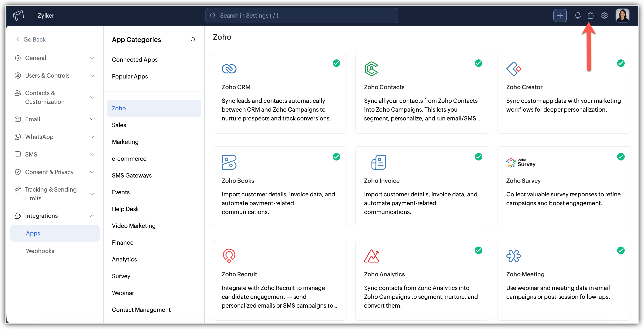This screenshot has width=644, height=329.
Task: Expand the Contacts & Customization chevron
Action: pos(92,97)
